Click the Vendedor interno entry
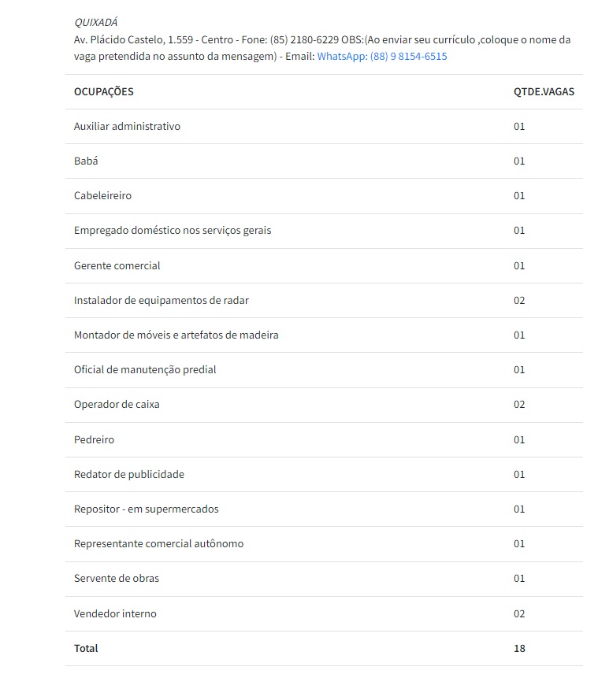Viewport: 598px width, 700px height. coord(115,613)
